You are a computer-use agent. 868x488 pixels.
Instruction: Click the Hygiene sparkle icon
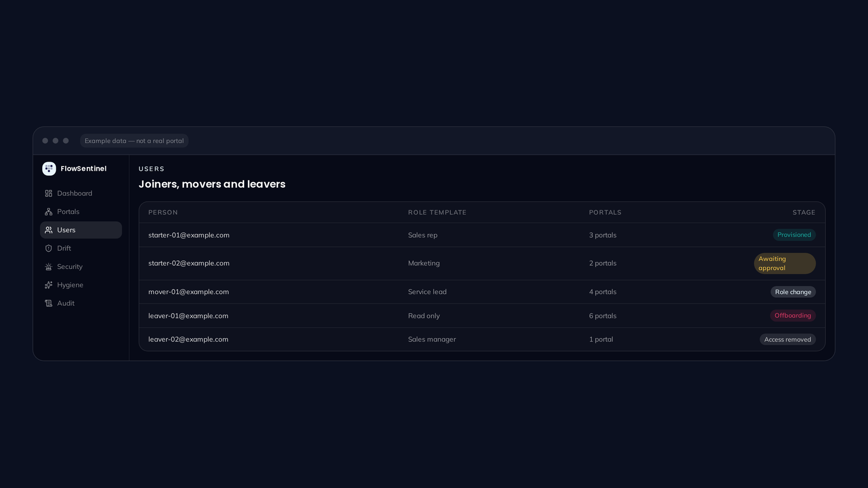pyautogui.click(x=48, y=285)
